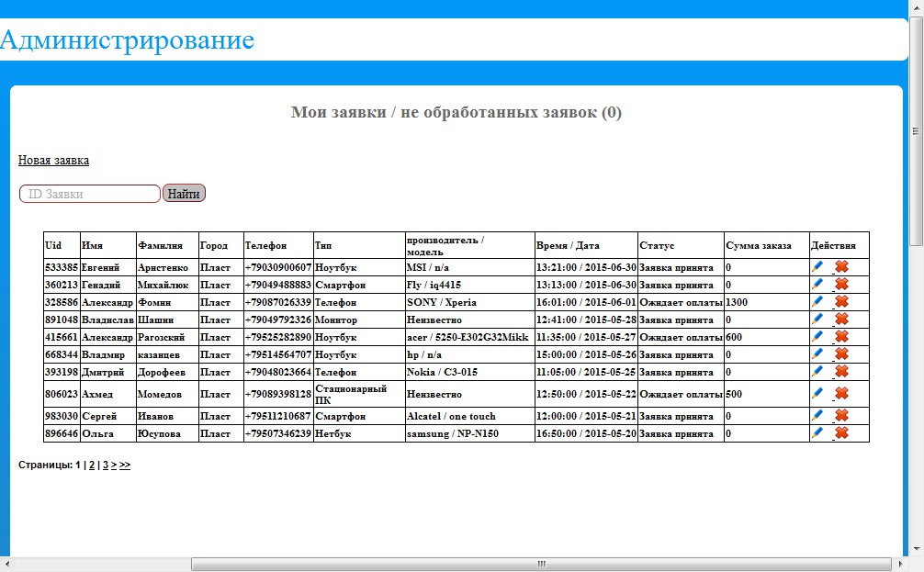
Task: Click the Найти search button
Action: [x=184, y=193]
